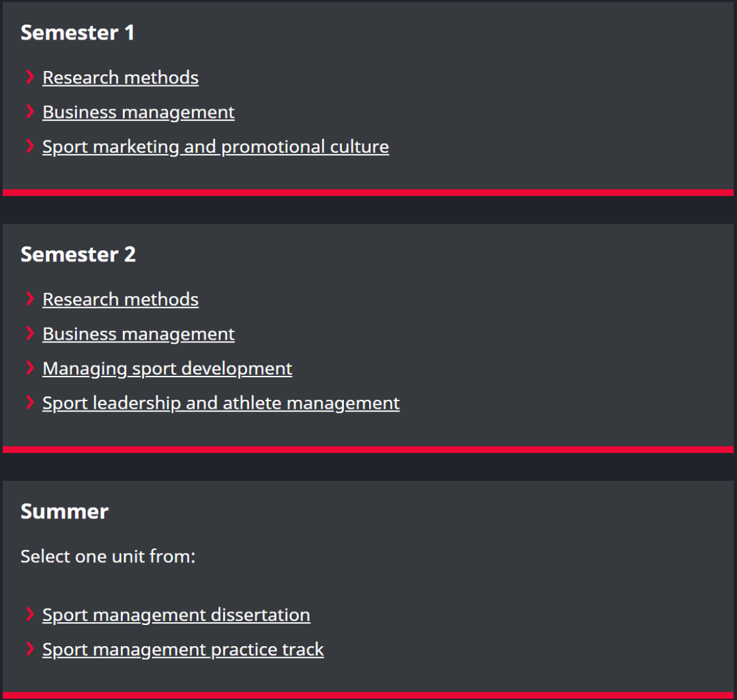The height and width of the screenshot is (700, 737).
Task: Open Business management link under Semester 2
Action: point(138,334)
